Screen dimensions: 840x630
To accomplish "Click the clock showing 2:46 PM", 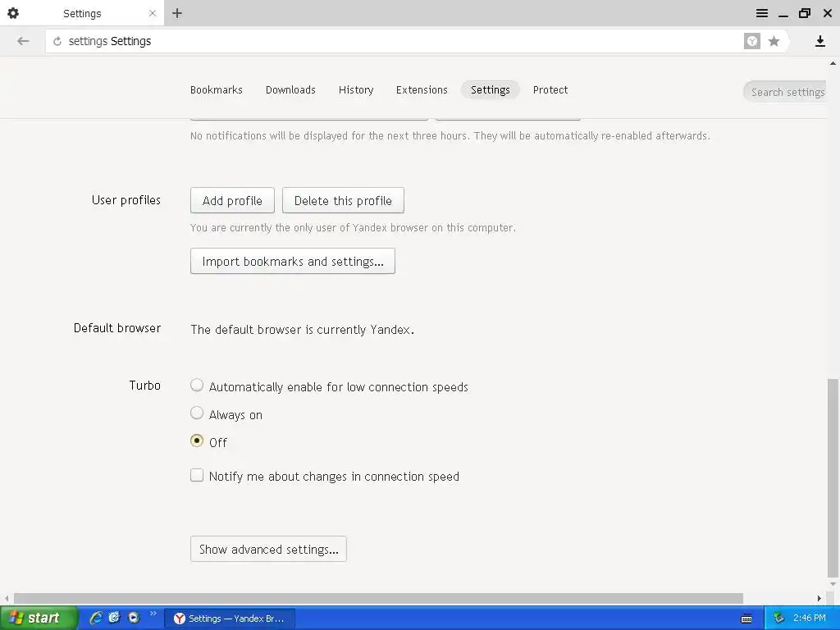I will 809,619.
